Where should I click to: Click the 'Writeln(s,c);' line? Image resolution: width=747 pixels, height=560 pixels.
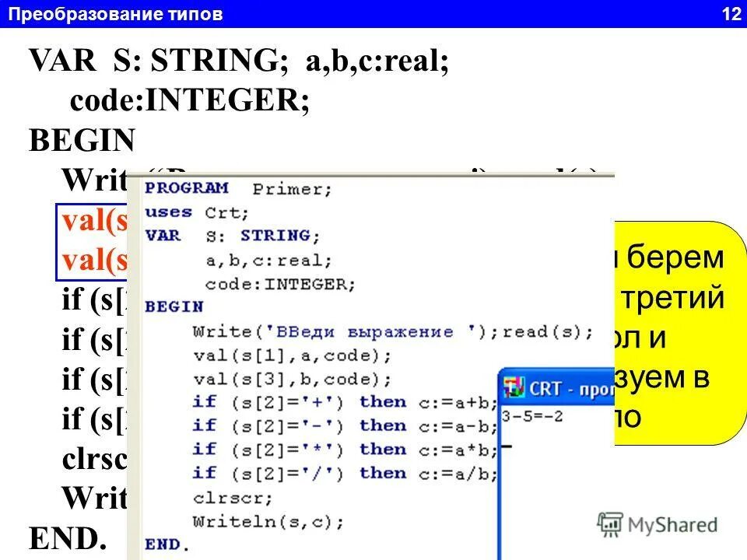(268, 522)
